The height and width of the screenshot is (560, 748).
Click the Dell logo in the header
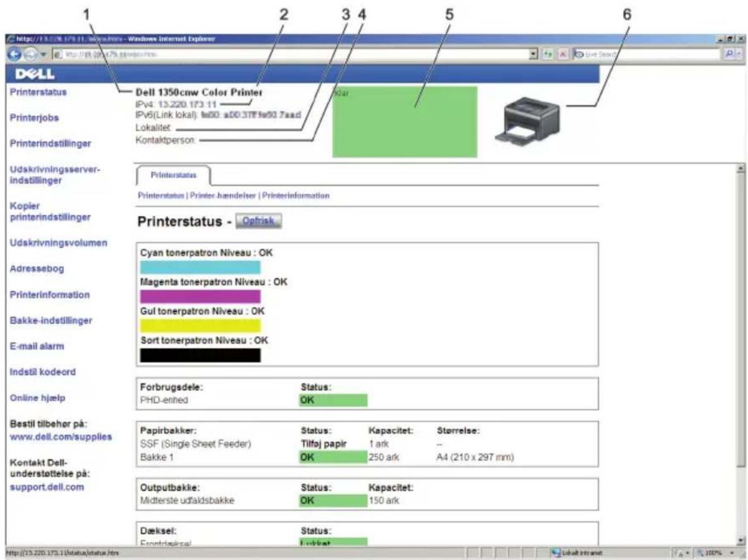pos(35,74)
